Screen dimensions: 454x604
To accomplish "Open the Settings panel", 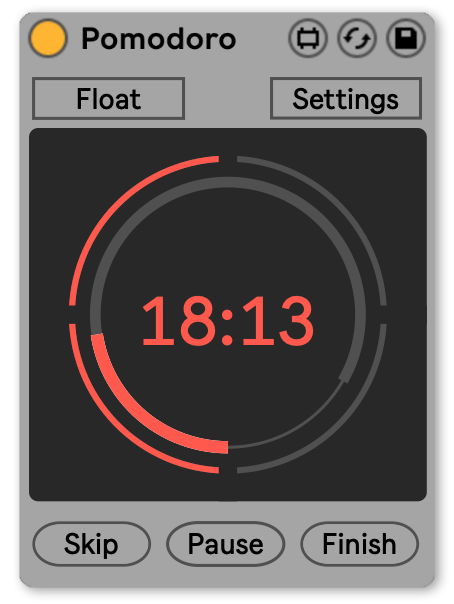I will (x=346, y=99).
